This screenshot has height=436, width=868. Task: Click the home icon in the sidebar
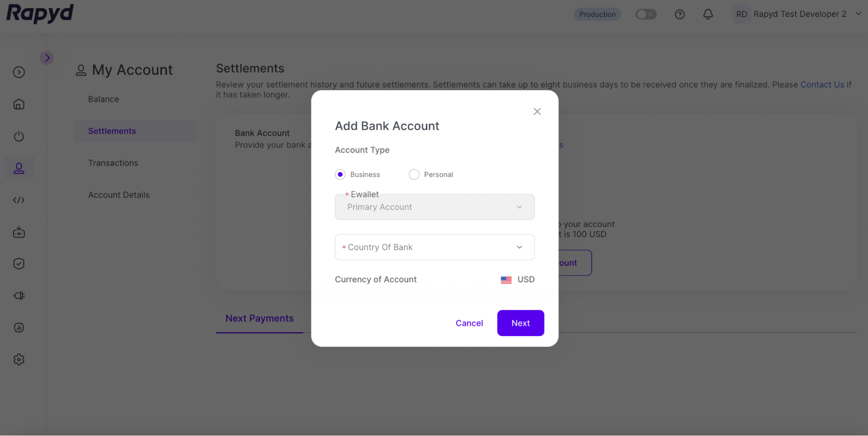[x=19, y=104]
